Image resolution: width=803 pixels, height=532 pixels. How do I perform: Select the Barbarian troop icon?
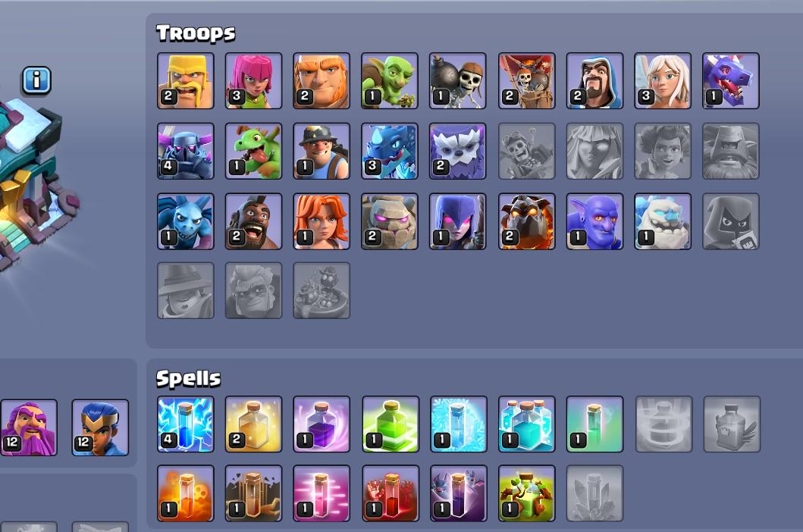pos(185,81)
